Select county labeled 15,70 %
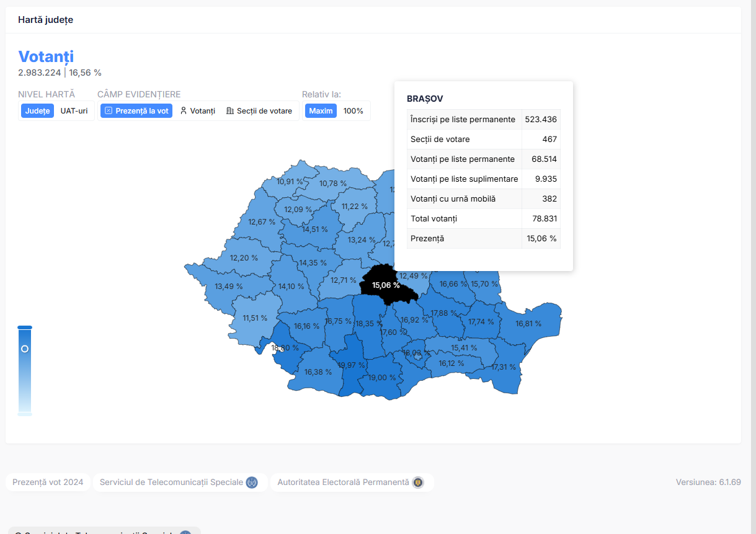Screen dimensions: 756x534 [484, 283]
